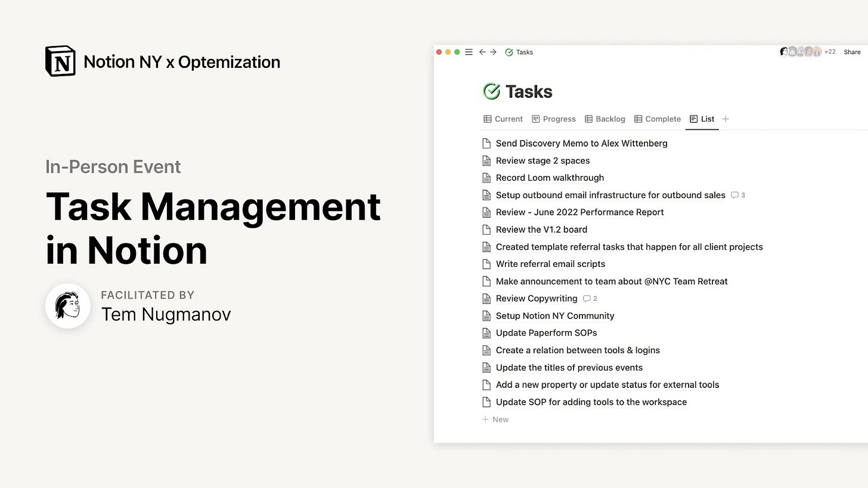Switch to the Complete view tab
The height and width of the screenshot is (488, 868).
[658, 119]
